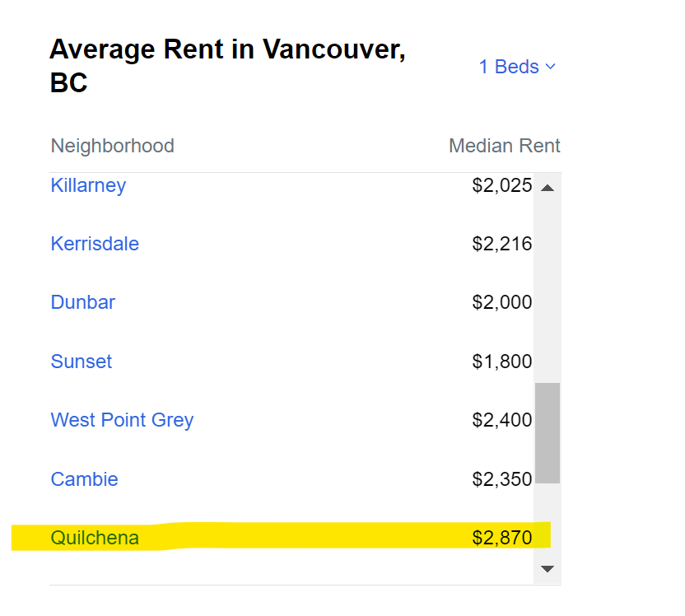685x616 pixels.
Task: Click the Cambie neighborhood link
Action: (84, 479)
